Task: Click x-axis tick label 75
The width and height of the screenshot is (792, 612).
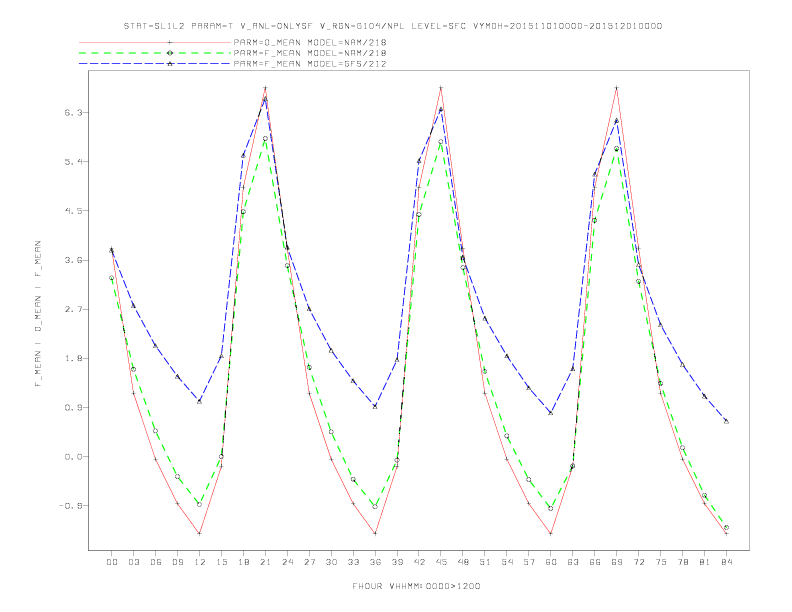Action: (661, 562)
